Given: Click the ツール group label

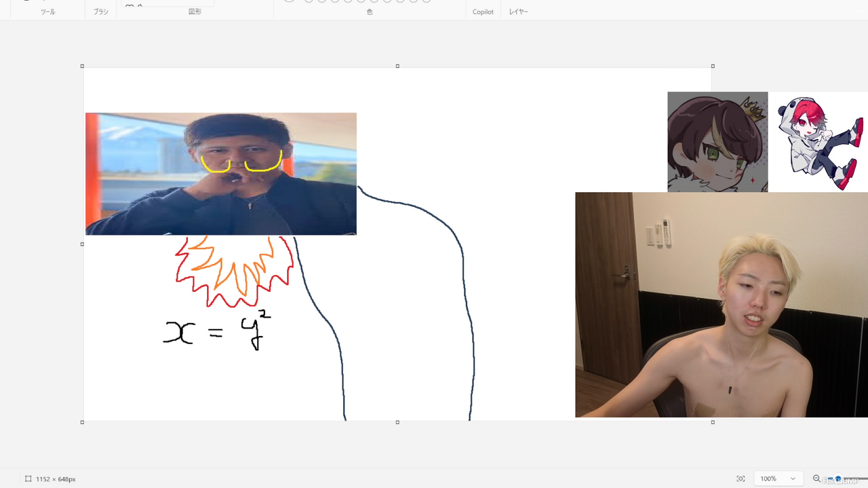Looking at the screenshot, I should pyautogui.click(x=47, y=12).
